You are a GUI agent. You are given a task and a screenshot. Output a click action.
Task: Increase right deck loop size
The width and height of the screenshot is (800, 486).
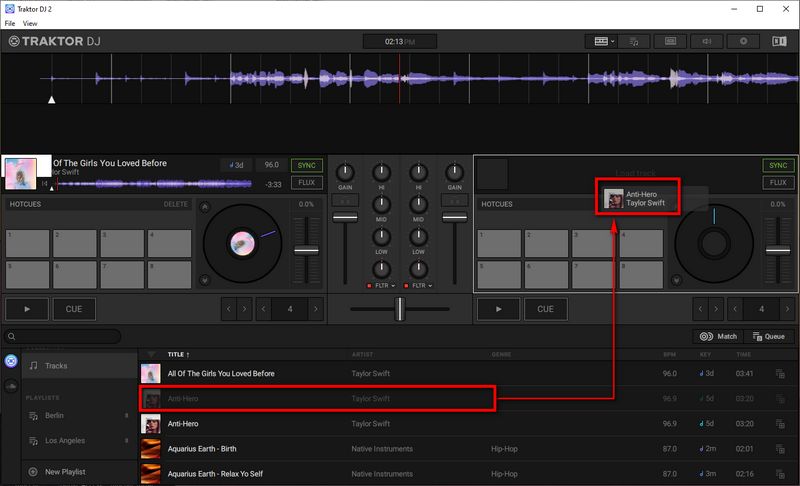click(x=787, y=309)
